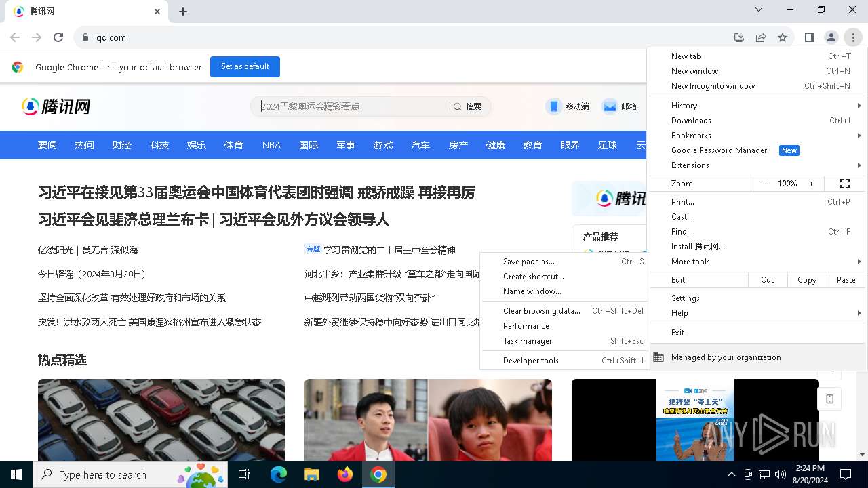Click the profile avatar icon in toolbar
This screenshot has width=868, height=488.
point(831,37)
